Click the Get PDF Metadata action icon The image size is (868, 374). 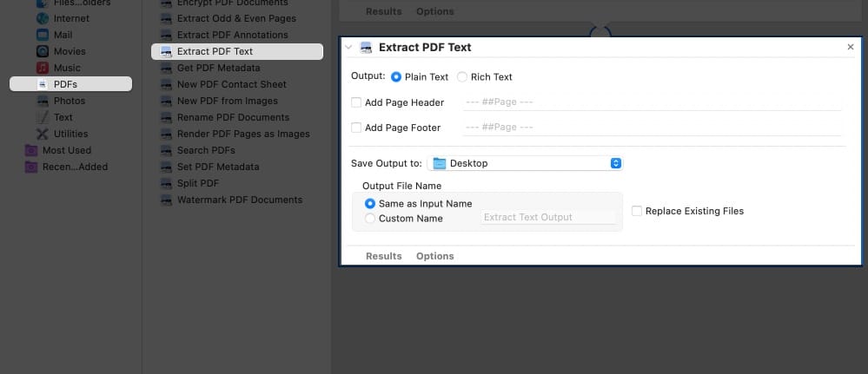[166, 68]
